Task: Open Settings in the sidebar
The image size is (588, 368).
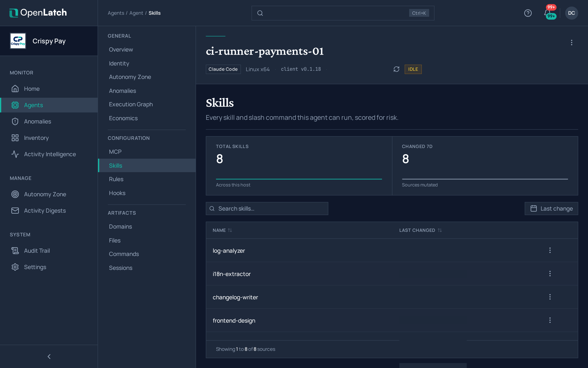Action: (x=49, y=267)
